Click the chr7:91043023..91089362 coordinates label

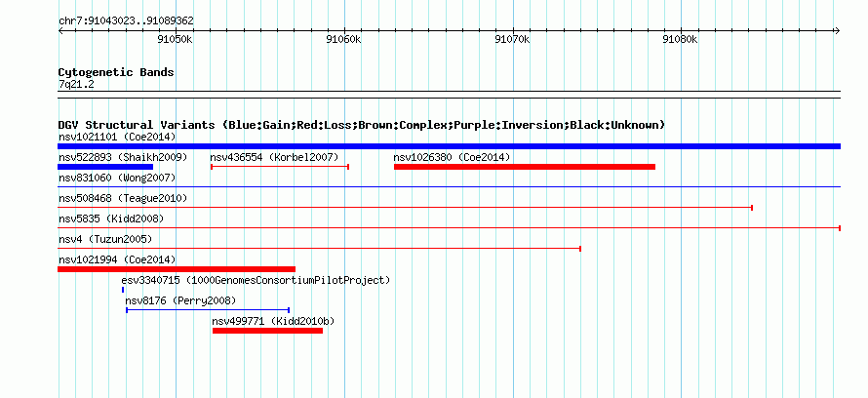(126, 21)
